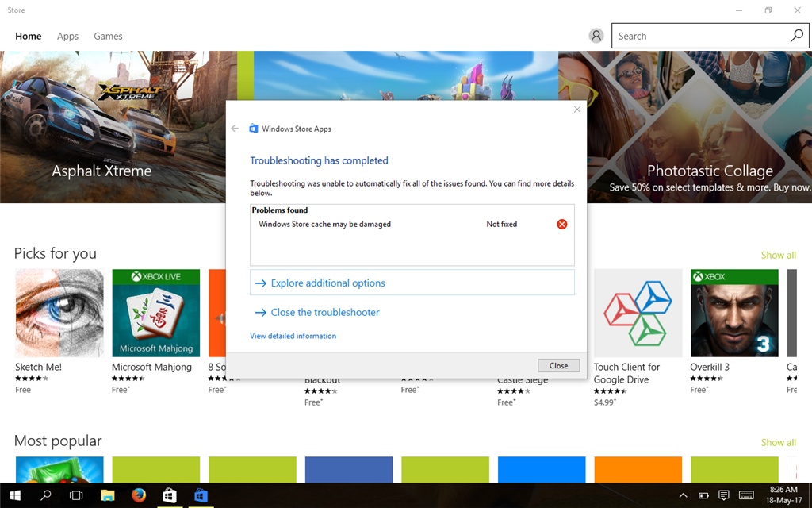The width and height of the screenshot is (812, 508).
Task: Open taskbar search
Action: pos(45,495)
